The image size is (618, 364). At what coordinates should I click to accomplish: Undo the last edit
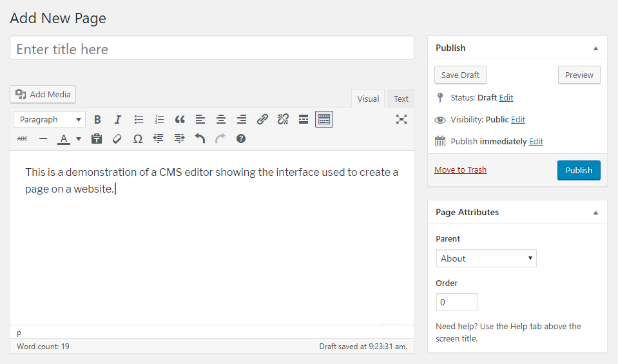pos(200,139)
